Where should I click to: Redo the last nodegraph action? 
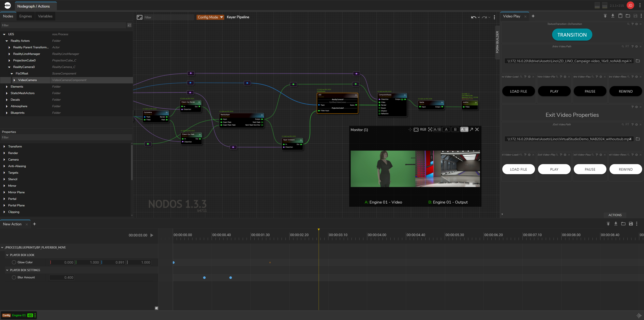point(484,17)
